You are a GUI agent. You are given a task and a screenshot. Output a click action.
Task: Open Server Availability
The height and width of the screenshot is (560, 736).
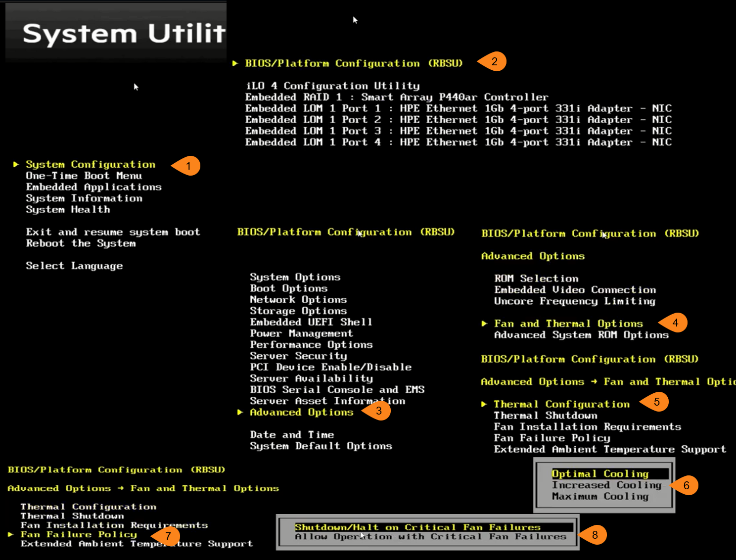click(x=311, y=379)
